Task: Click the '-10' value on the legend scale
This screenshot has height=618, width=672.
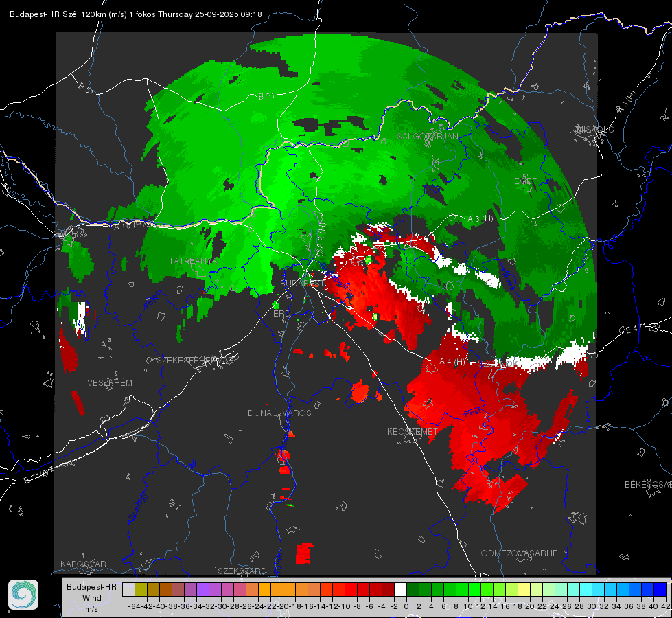Action: pos(344,606)
